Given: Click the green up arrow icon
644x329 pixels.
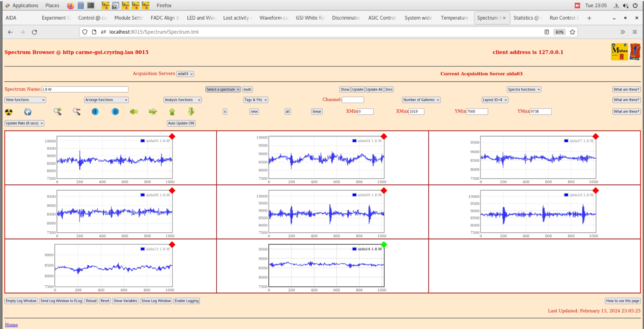Looking at the screenshot, I should pos(172,112).
